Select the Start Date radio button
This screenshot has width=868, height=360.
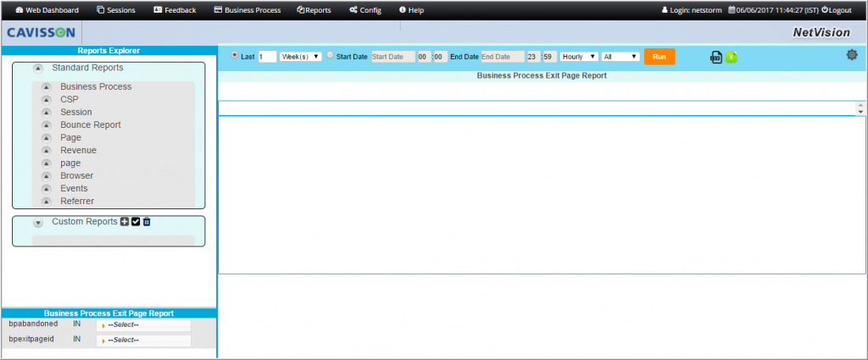click(x=331, y=56)
